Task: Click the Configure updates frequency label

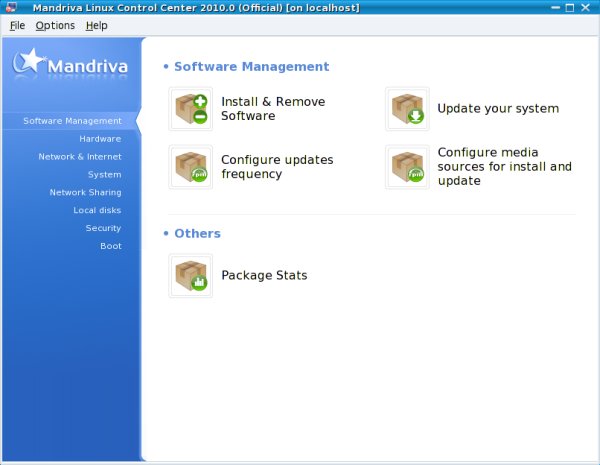Action: [x=277, y=167]
